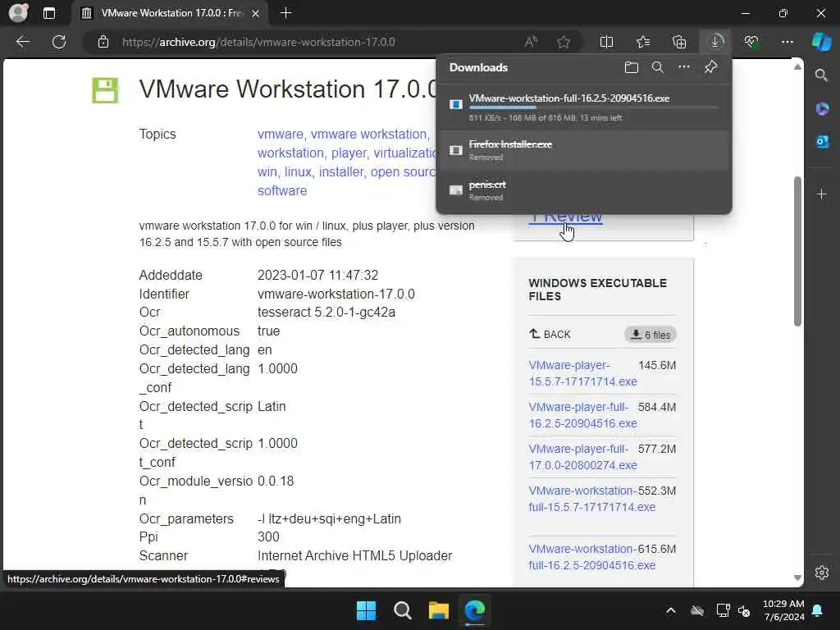Image resolution: width=840 pixels, height=630 pixels.
Task: Open the 'installer' topic link
Action: point(341,172)
